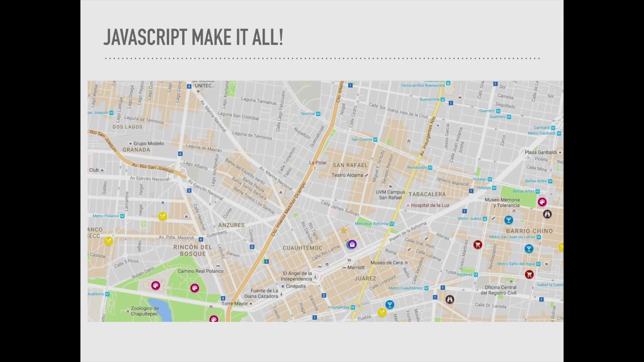Image resolution: width=644 pixels, height=362 pixels.
Task: Click the Museo de Cera label
Action: click(387, 262)
